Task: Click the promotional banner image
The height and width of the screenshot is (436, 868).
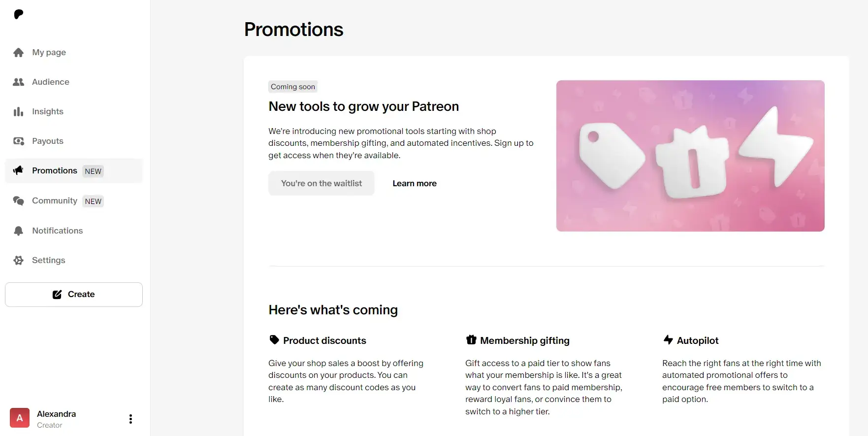Action: point(690,156)
